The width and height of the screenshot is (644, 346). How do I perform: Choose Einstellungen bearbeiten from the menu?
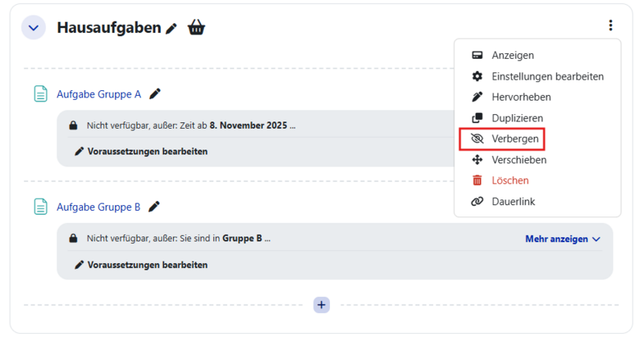pos(547,76)
